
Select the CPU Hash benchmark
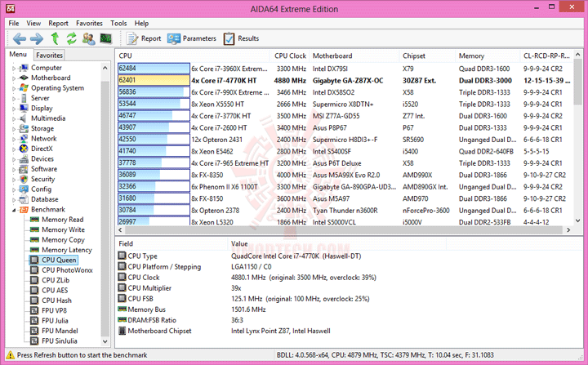pos(56,300)
